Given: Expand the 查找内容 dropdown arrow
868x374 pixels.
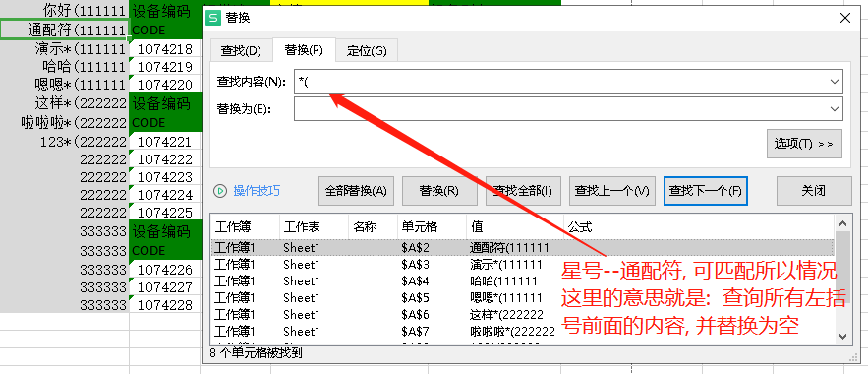Looking at the screenshot, I should point(835,82).
